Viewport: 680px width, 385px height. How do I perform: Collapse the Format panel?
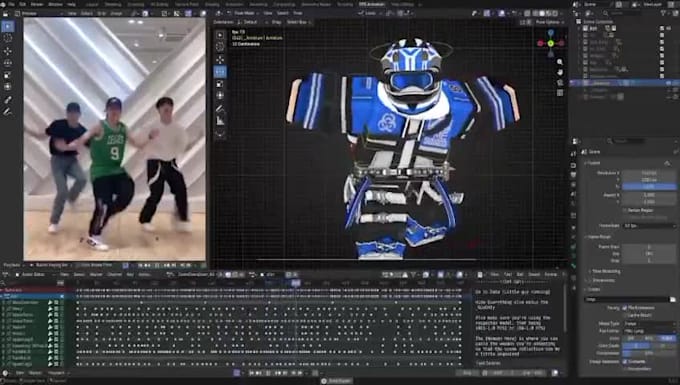click(x=593, y=163)
